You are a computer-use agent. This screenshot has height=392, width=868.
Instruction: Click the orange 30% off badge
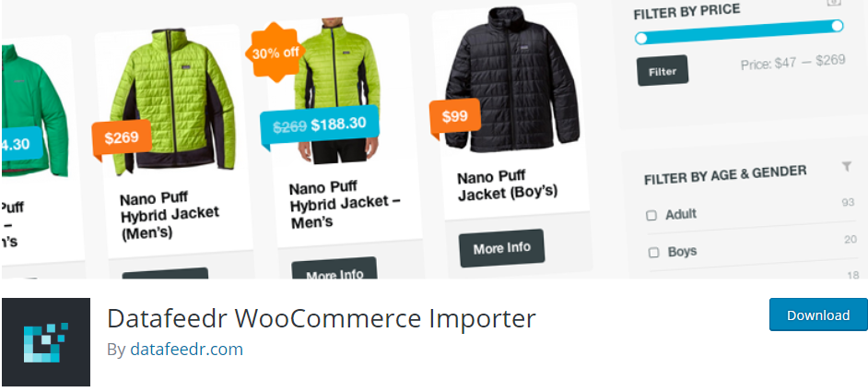click(276, 53)
